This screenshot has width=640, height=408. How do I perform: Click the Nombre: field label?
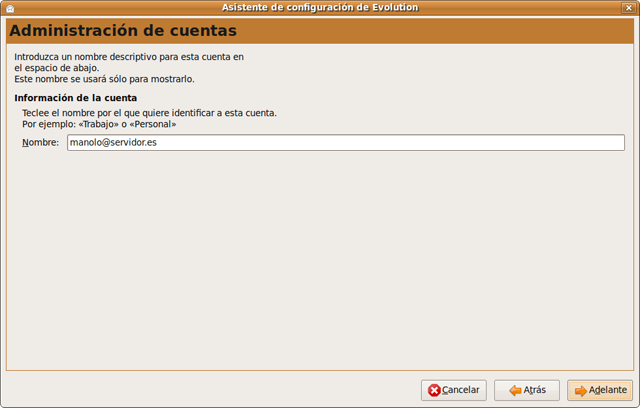tap(40, 143)
